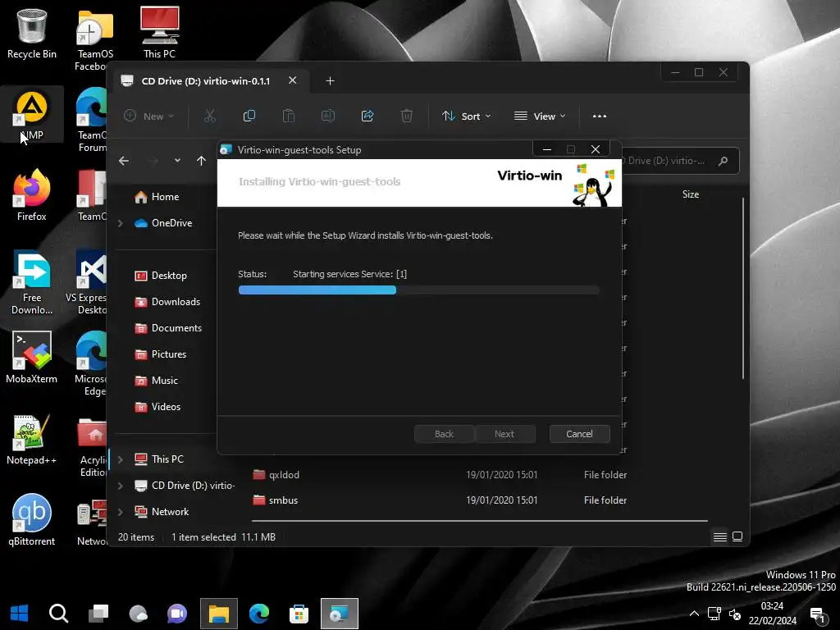Click the Share icon in Explorer toolbar
The width and height of the screenshot is (840, 630).
tap(367, 116)
